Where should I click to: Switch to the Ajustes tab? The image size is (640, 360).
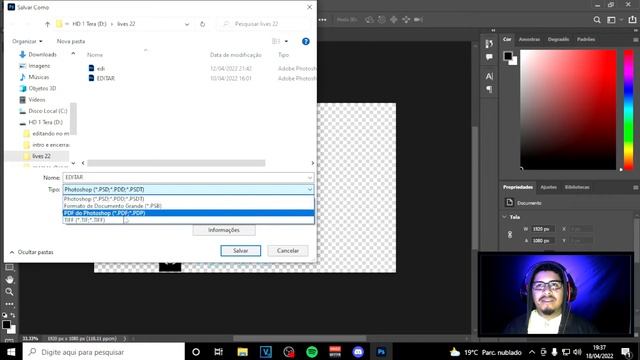coord(548,187)
